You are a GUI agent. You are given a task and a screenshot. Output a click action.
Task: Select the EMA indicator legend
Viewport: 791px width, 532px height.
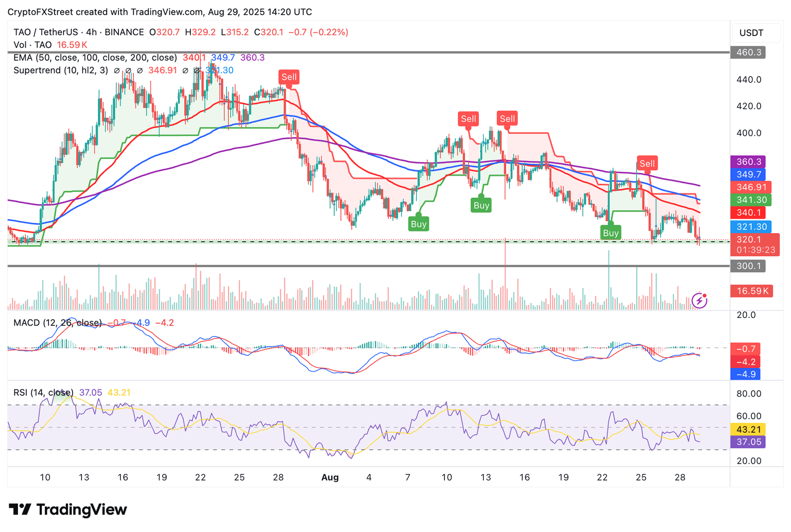point(95,58)
